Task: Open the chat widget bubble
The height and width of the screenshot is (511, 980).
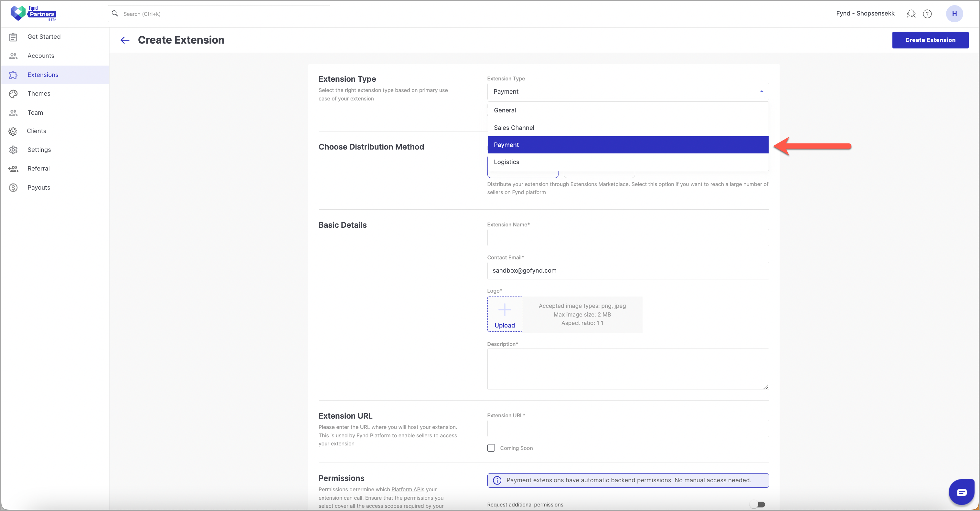Action: [x=961, y=492]
